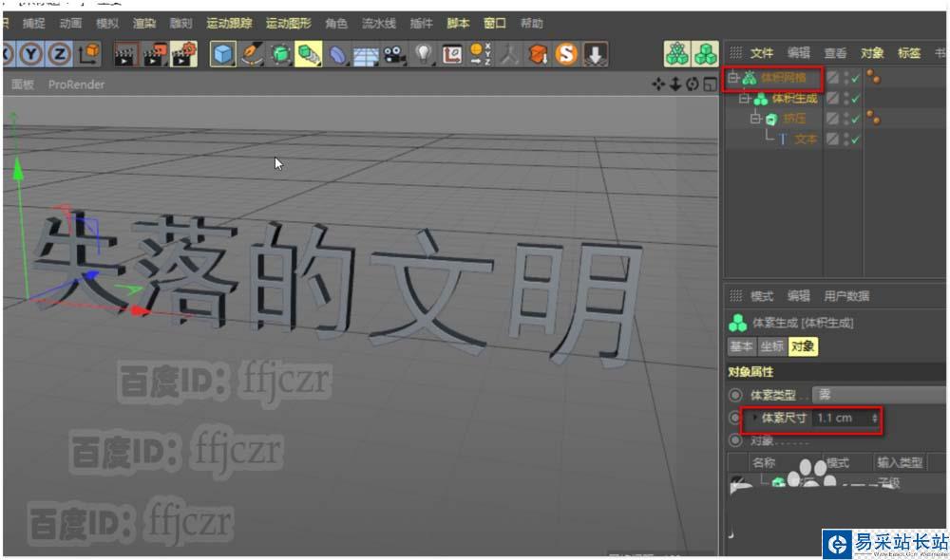This screenshot has width=950, height=560.
Task: Toggle enable checkmark for 文本
Action: 856,140
